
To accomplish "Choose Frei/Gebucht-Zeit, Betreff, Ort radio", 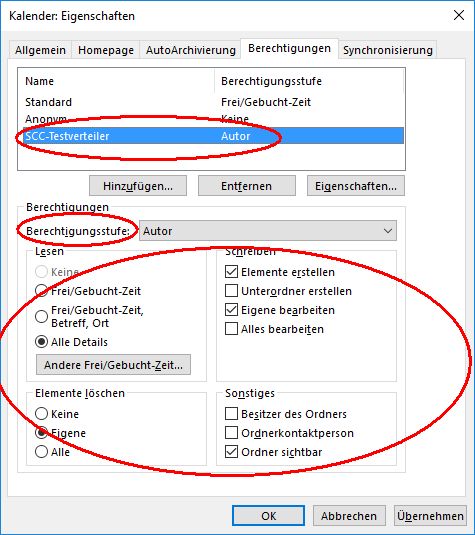I will pyautogui.click(x=41, y=316).
